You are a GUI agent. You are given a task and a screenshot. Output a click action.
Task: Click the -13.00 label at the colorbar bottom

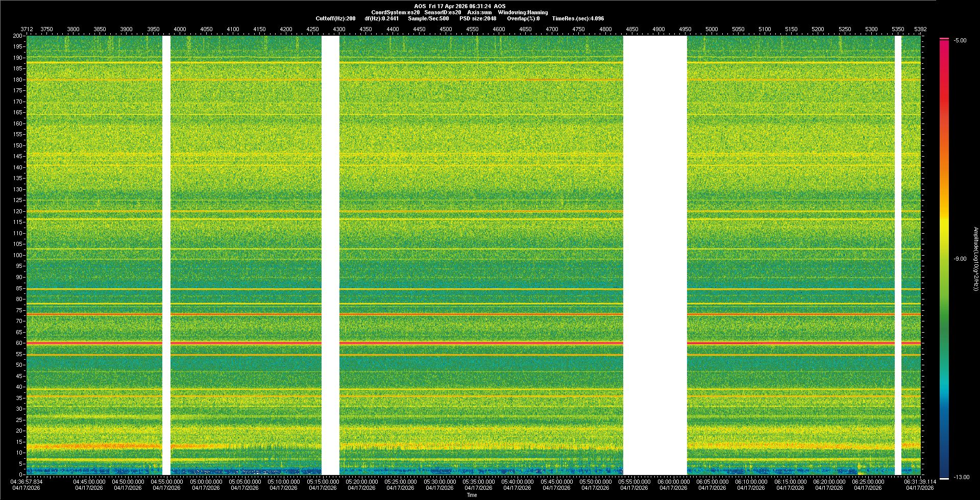click(x=961, y=477)
